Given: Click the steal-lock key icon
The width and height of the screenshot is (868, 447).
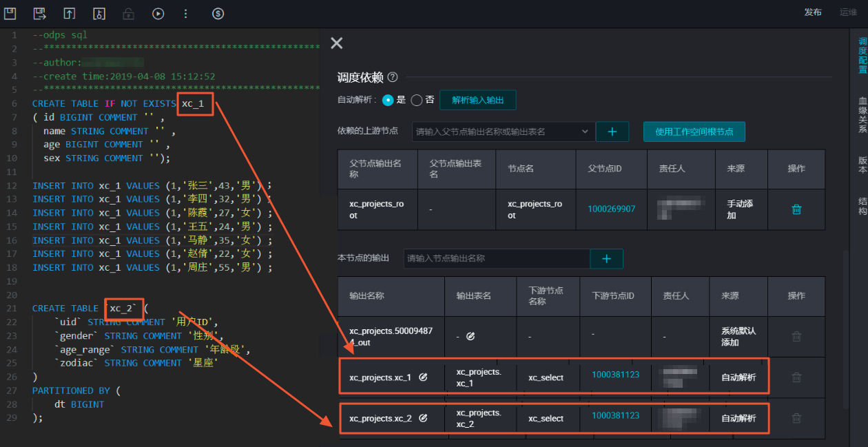Looking at the screenshot, I should click(x=99, y=13).
